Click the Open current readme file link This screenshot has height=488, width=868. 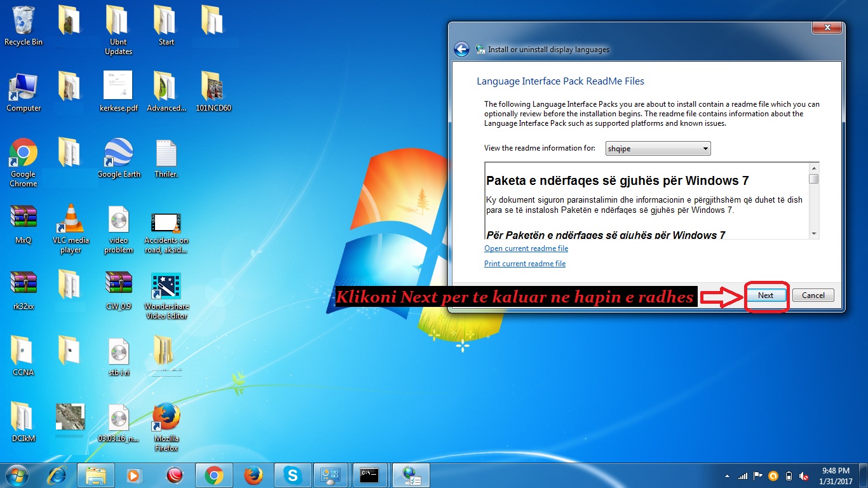point(526,248)
